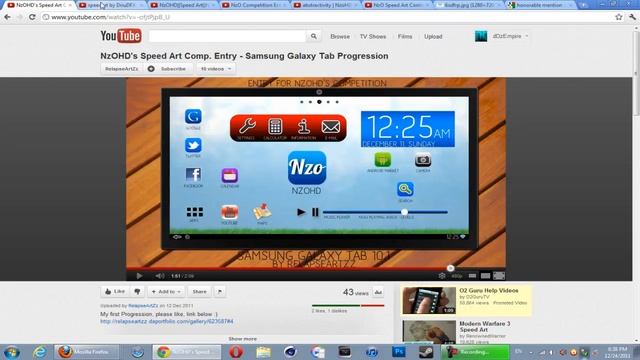This screenshot has width=640, height=360.
Task: Open the Opera browser taskbar icon
Action: click(x=236, y=352)
